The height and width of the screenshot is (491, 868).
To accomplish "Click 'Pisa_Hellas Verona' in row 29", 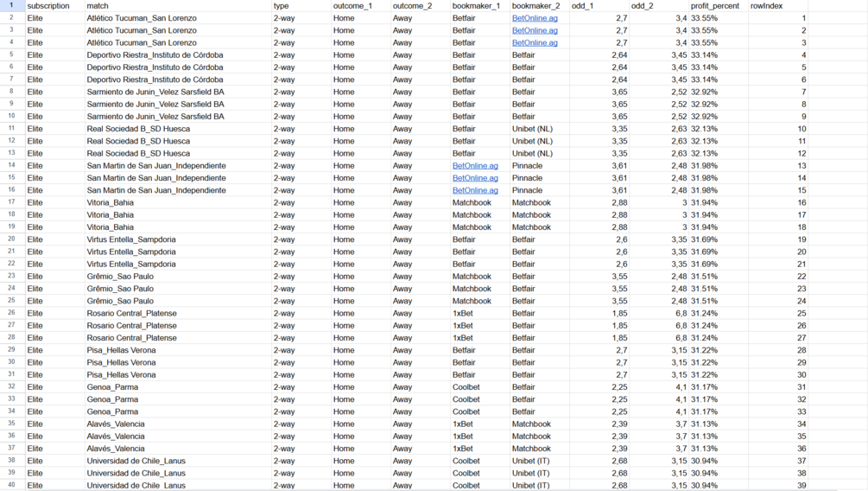I will (121, 350).
